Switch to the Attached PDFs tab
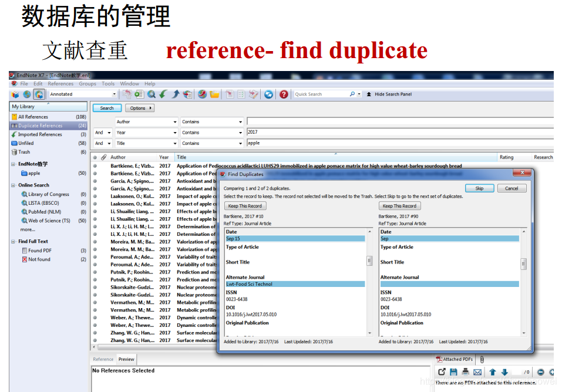Viewport: 562px width, 392px height. 454,359
